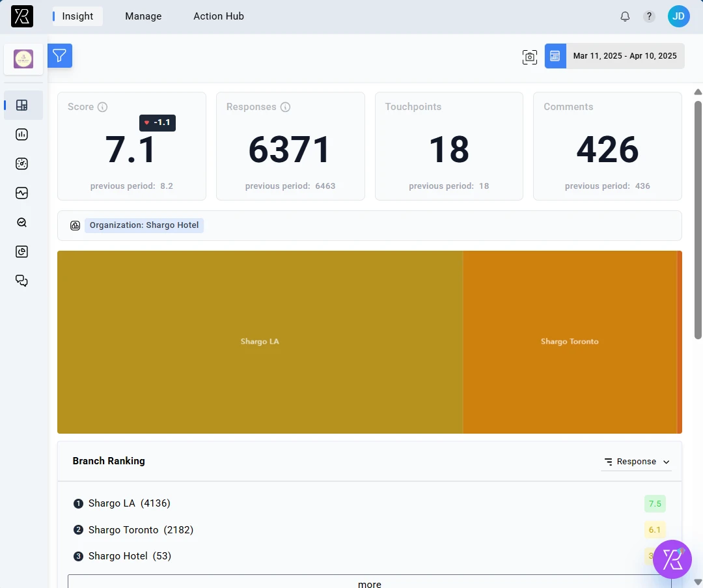This screenshot has width=703, height=588.
Task: Open the Action Hub section
Action: 218,16
